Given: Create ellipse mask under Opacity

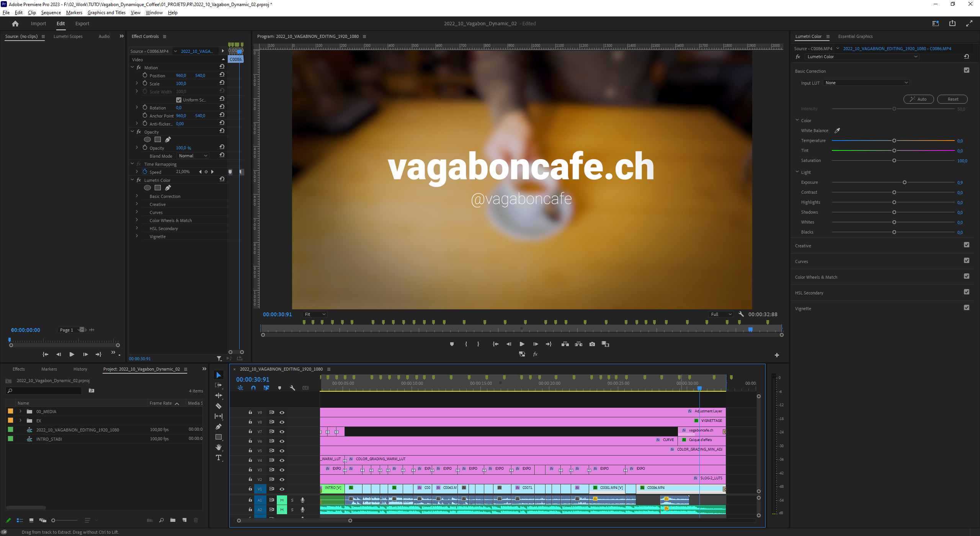Looking at the screenshot, I should (147, 139).
